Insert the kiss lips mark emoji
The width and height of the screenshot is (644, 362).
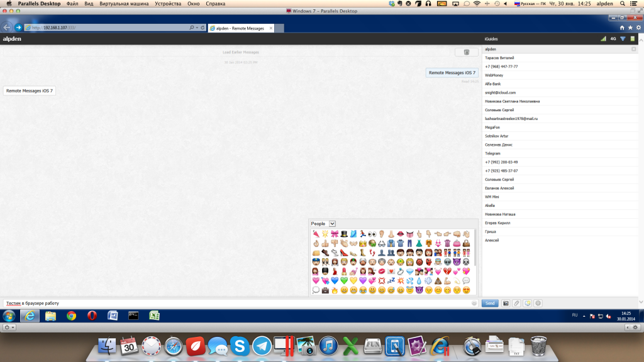(382, 271)
